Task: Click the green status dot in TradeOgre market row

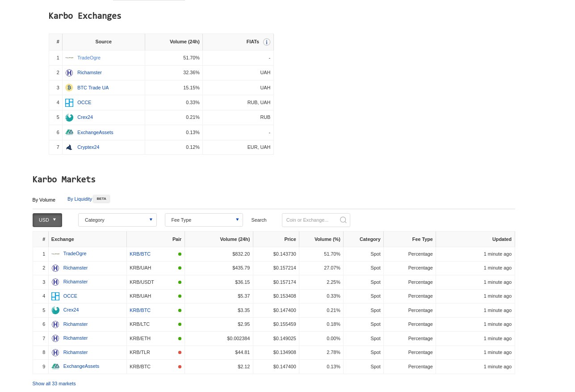Action: [x=180, y=254]
